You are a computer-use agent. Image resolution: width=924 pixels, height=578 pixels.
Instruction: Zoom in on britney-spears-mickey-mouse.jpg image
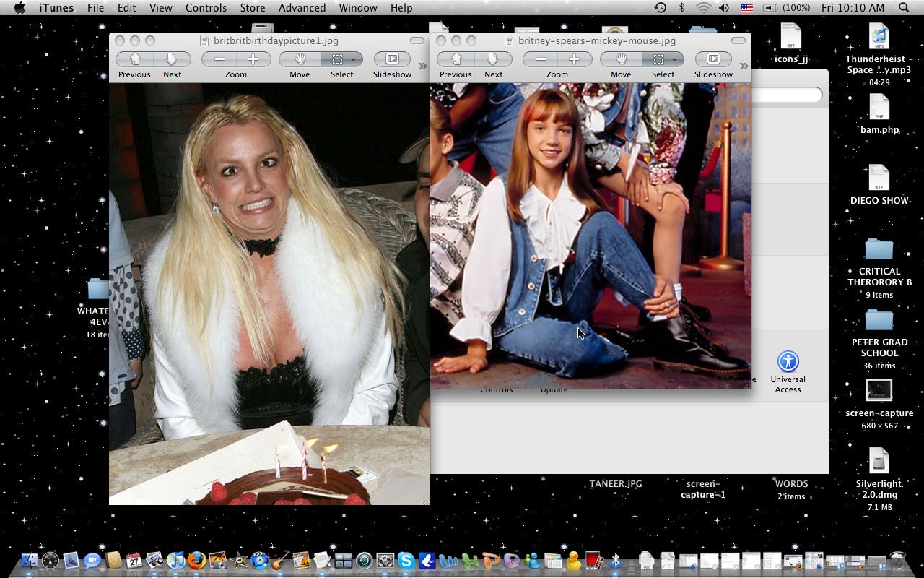click(574, 59)
